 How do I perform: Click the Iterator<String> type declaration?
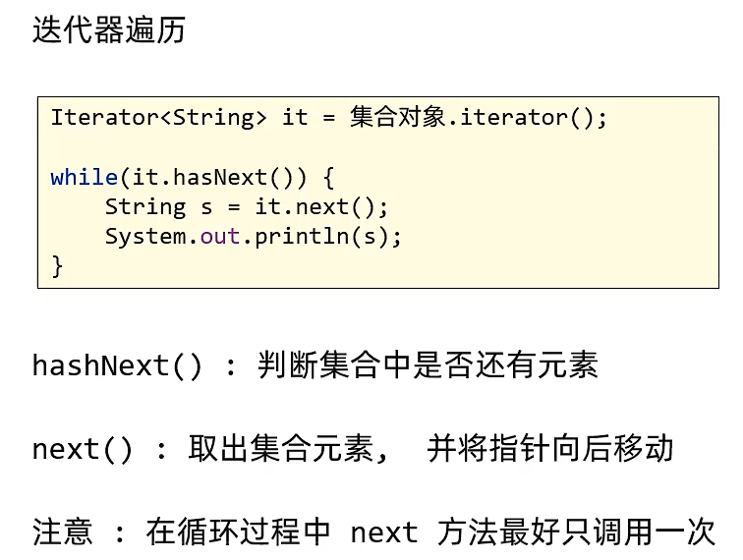158,118
